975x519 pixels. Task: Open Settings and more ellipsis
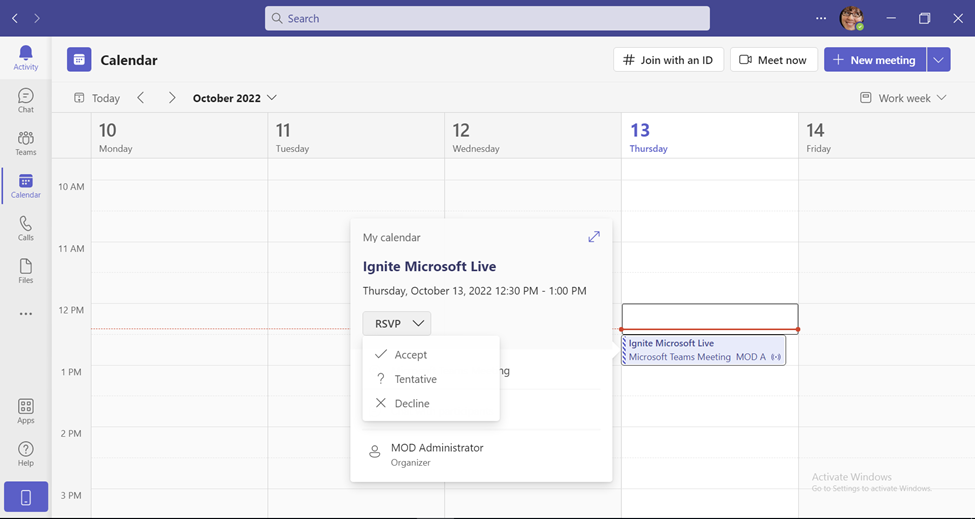pos(821,19)
